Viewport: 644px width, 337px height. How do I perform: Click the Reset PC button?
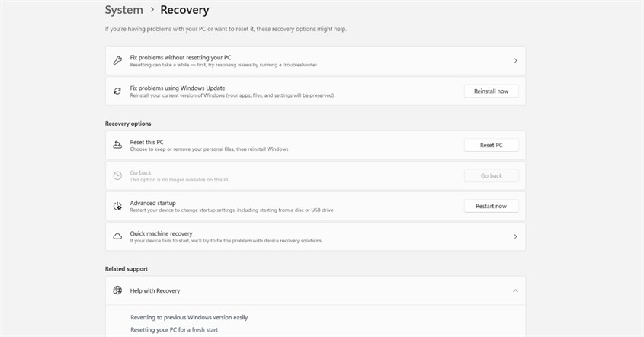point(492,145)
